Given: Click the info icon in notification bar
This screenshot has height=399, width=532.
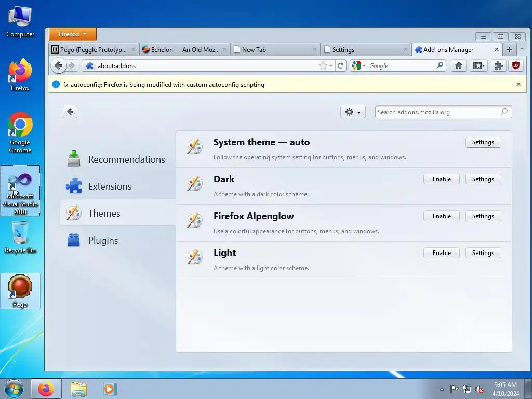Looking at the screenshot, I should 56,85.
